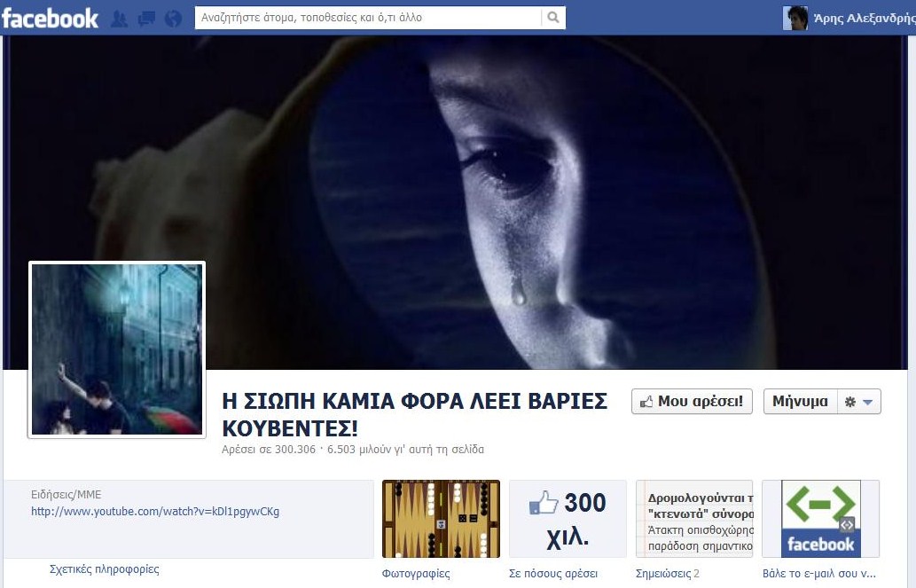This screenshot has height=588, width=916.
Task: Open the notifications globe icon
Action: coord(173,18)
